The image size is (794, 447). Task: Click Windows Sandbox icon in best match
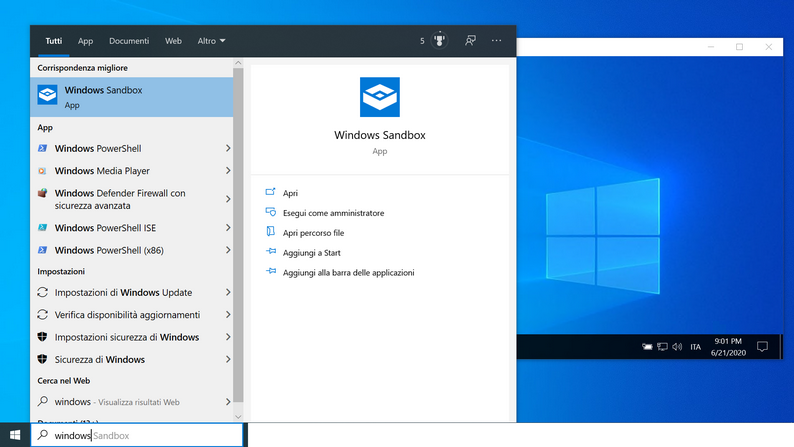point(48,95)
